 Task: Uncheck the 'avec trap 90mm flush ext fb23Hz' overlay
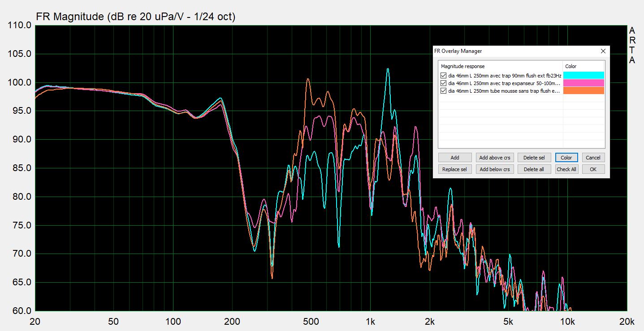(x=443, y=76)
